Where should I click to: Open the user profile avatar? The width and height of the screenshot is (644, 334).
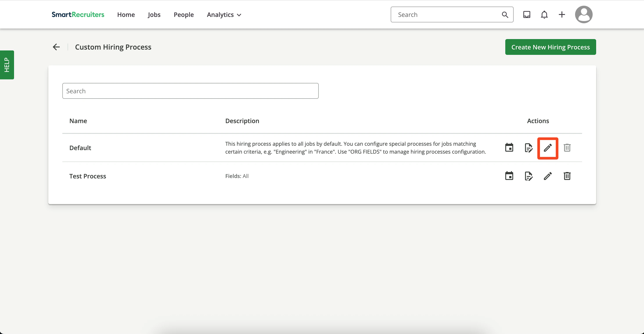click(x=584, y=14)
